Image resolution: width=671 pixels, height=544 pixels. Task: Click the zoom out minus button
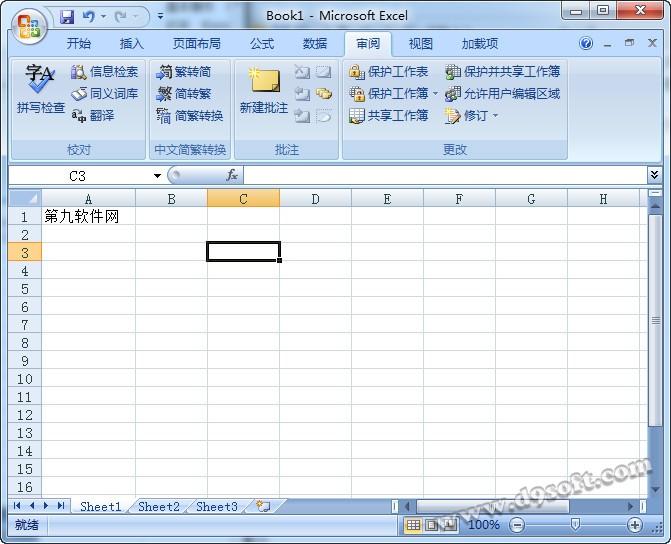pyautogui.click(x=517, y=525)
